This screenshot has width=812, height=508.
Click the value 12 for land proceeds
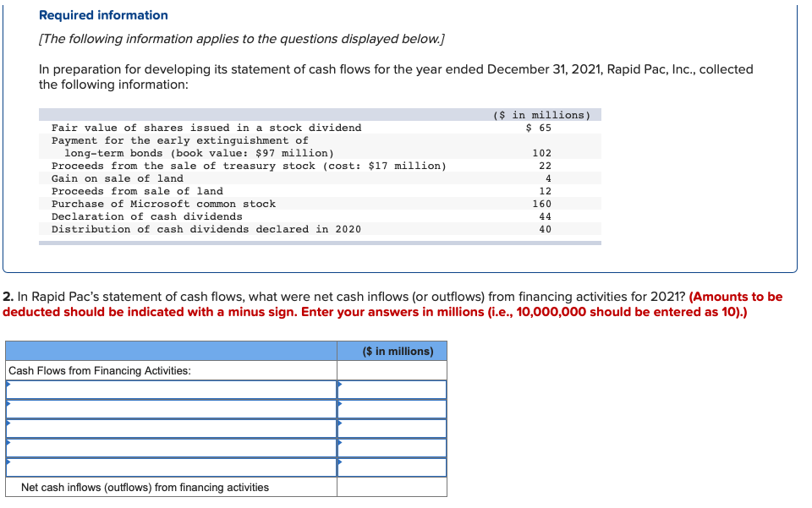pyautogui.click(x=546, y=191)
